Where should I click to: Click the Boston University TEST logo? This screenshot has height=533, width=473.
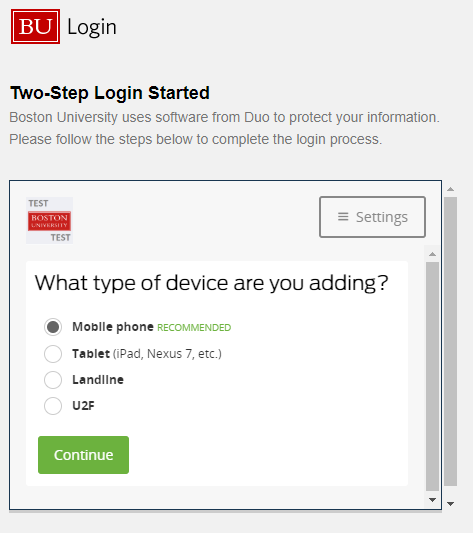(49, 220)
